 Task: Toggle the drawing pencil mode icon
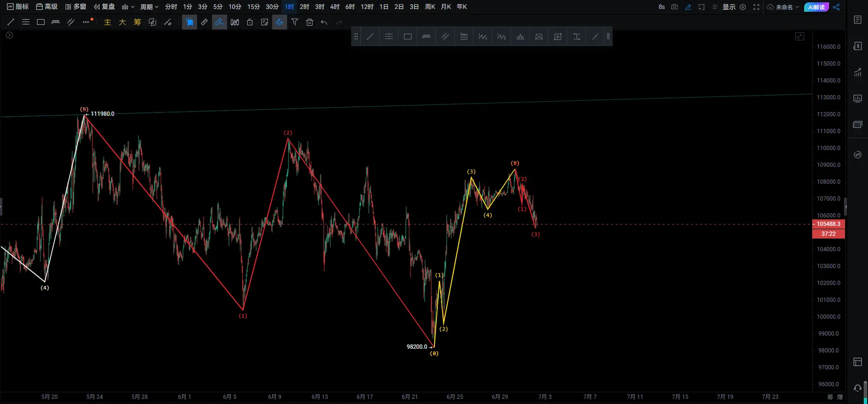[x=688, y=7]
